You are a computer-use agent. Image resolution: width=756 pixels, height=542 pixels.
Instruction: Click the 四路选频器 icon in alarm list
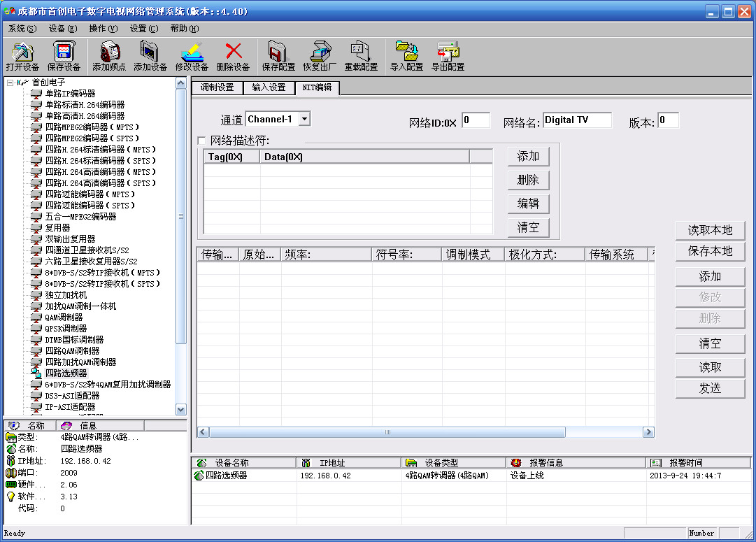pos(199,476)
